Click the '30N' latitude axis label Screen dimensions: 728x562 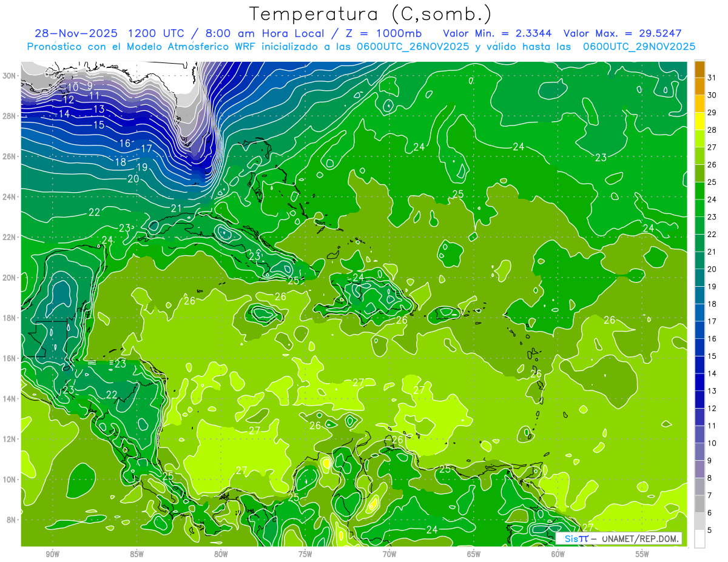point(10,76)
